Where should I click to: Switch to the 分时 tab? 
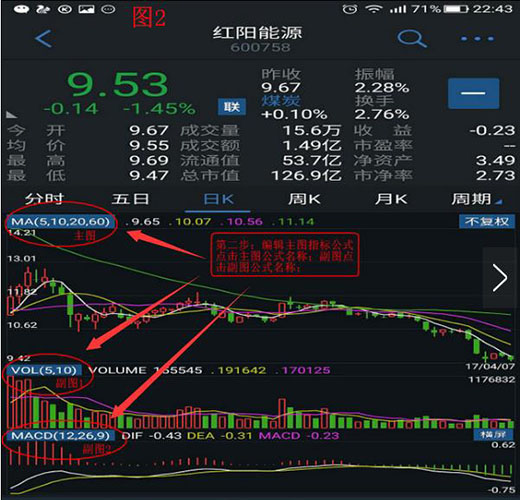pyautogui.click(x=44, y=199)
